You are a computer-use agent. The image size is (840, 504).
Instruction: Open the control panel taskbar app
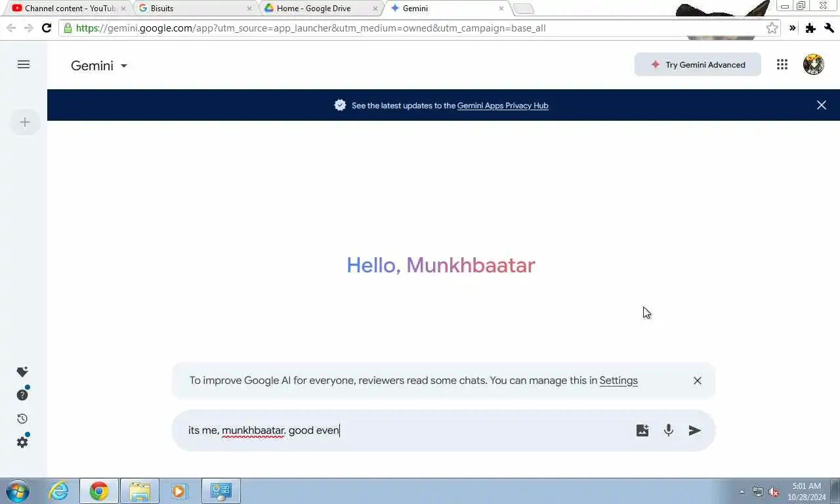221,491
